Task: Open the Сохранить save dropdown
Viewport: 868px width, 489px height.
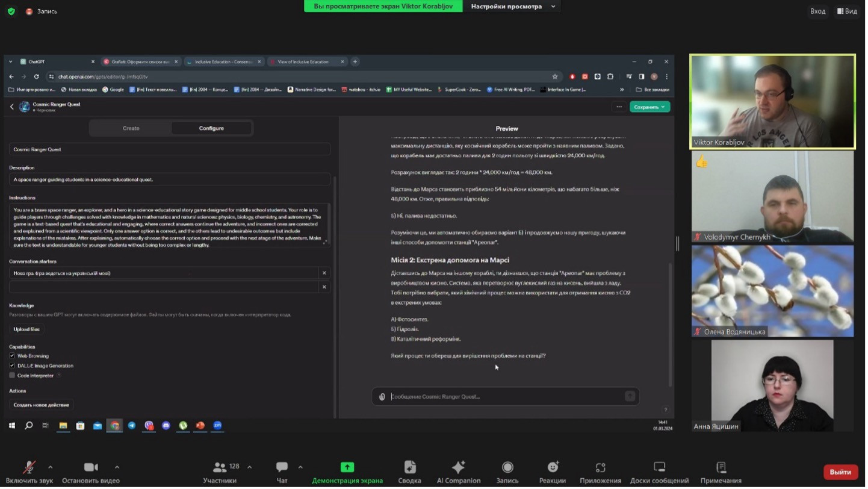Action: point(650,107)
